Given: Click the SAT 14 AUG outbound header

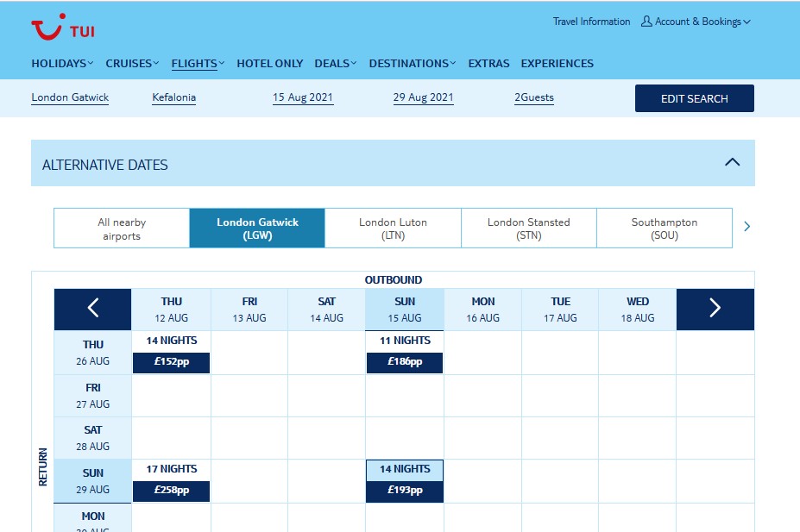Looking at the screenshot, I should [x=326, y=310].
